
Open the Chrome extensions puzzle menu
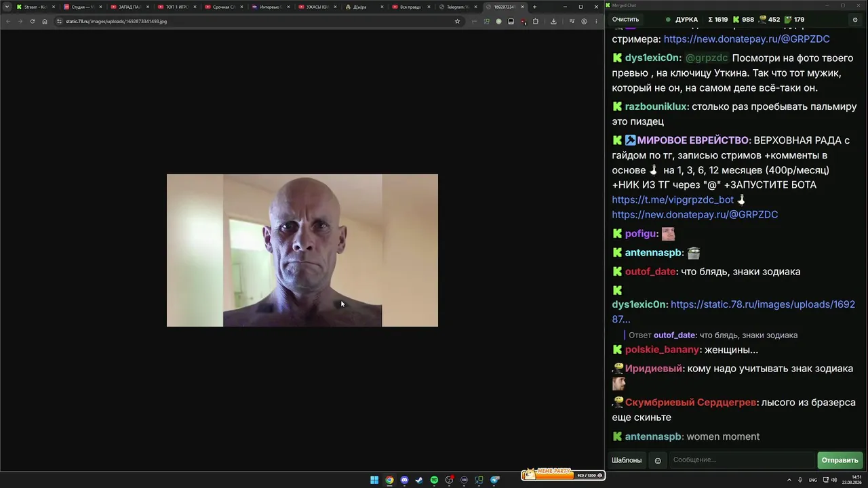536,21
